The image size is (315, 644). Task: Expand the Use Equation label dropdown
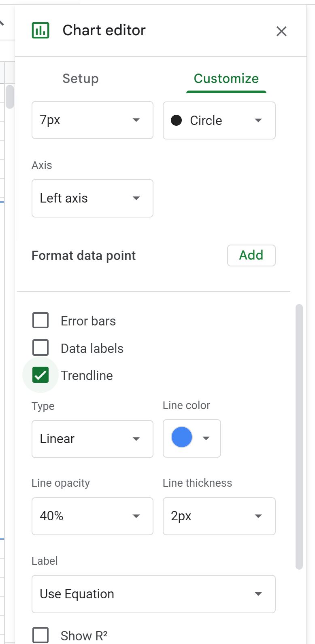(x=153, y=594)
